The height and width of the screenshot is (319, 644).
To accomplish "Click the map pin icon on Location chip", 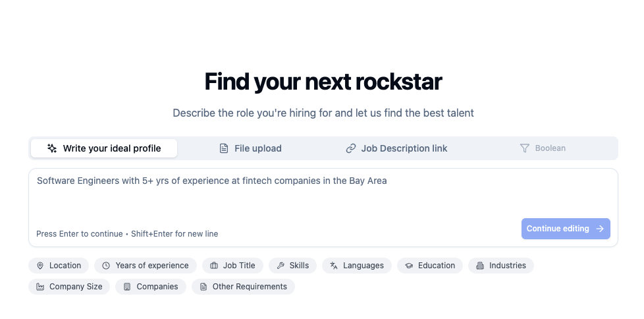I will tap(40, 266).
